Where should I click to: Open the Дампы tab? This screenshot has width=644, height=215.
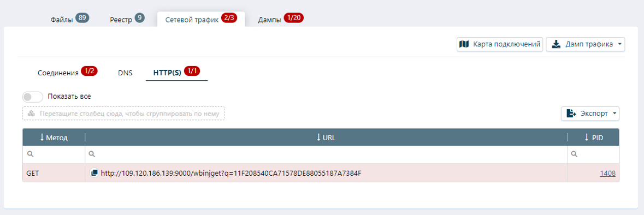(281, 19)
